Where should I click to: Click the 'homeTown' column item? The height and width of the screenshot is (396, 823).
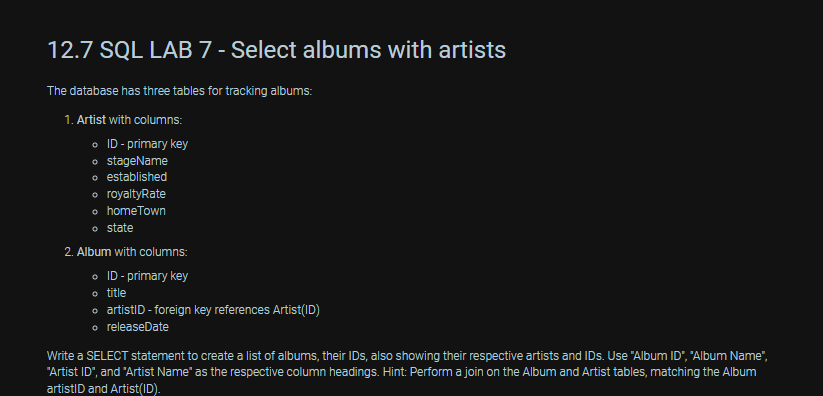136,211
